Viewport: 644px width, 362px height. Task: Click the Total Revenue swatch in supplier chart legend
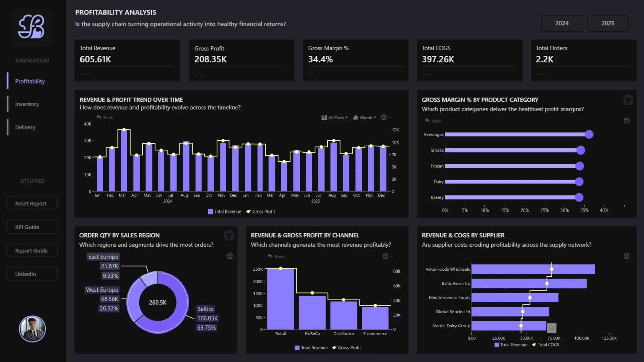click(496, 345)
